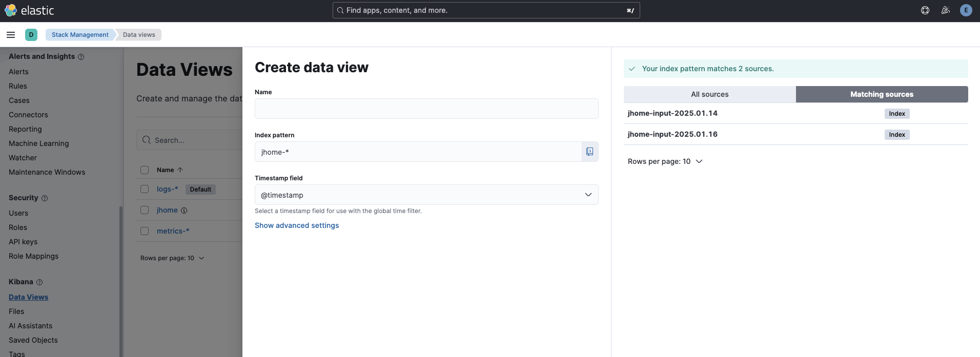Image resolution: width=980 pixels, height=357 pixels.
Task: Open matching sources Rows per page dropdown
Action: tap(665, 161)
